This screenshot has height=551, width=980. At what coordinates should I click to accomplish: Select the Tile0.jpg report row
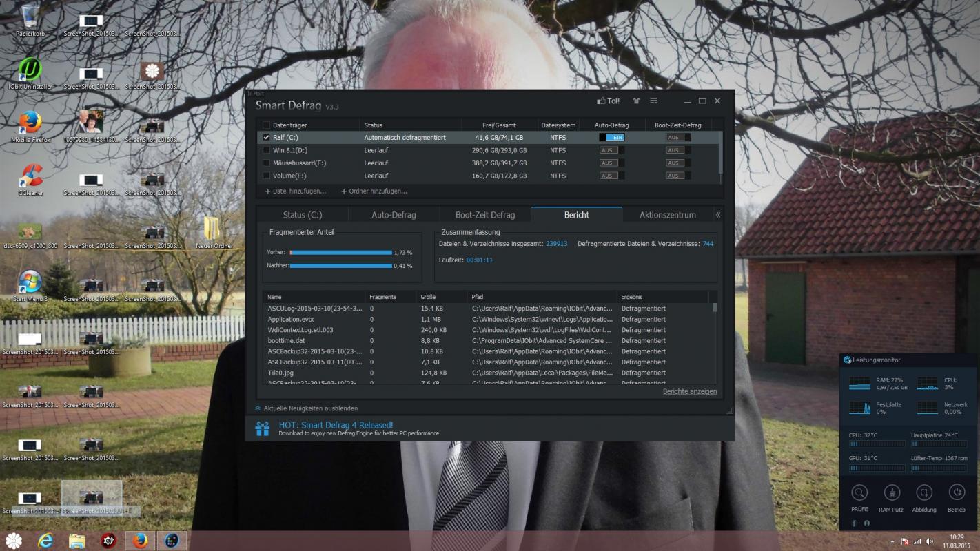pos(488,373)
